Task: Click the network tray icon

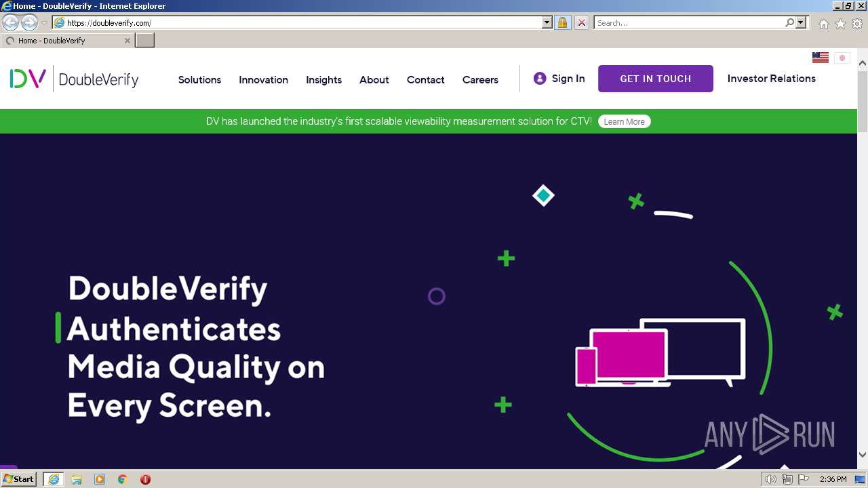Action: (787, 479)
